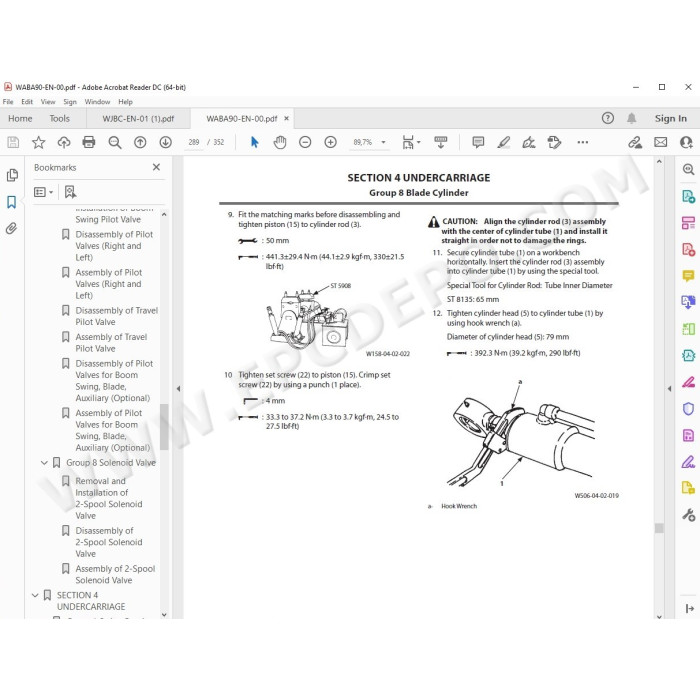Open Disassembly of Travel Pilot Valve bookmark
The height and width of the screenshot is (700, 700).
coord(116,316)
